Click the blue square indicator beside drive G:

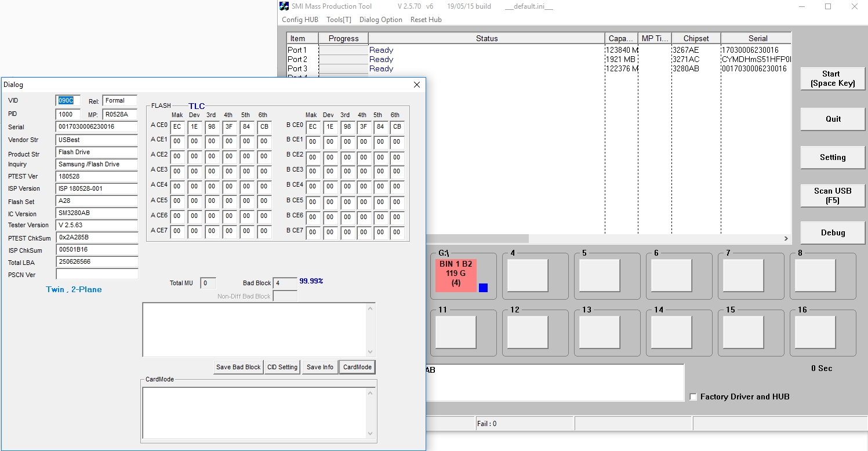tap(483, 288)
